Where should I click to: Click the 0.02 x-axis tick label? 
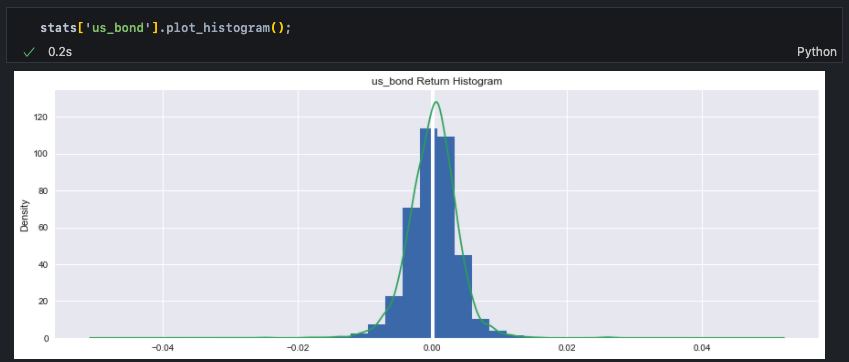coord(567,347)
